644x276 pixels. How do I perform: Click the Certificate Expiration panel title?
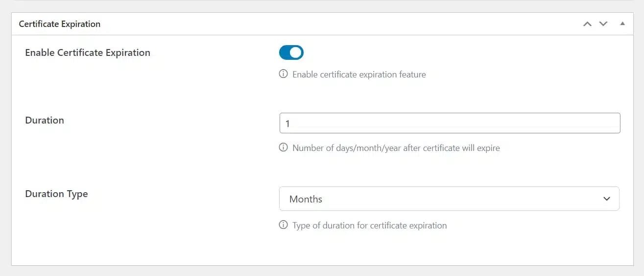60,24
